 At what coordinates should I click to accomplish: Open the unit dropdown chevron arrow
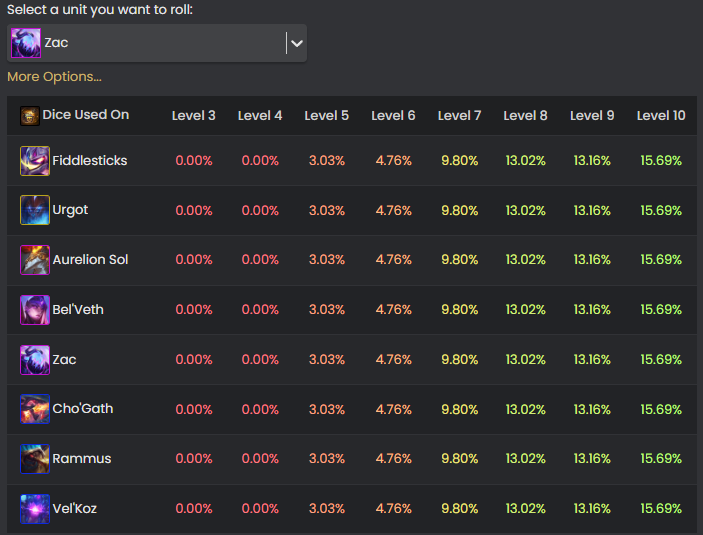pyautogui.click(x=297, y=43)
